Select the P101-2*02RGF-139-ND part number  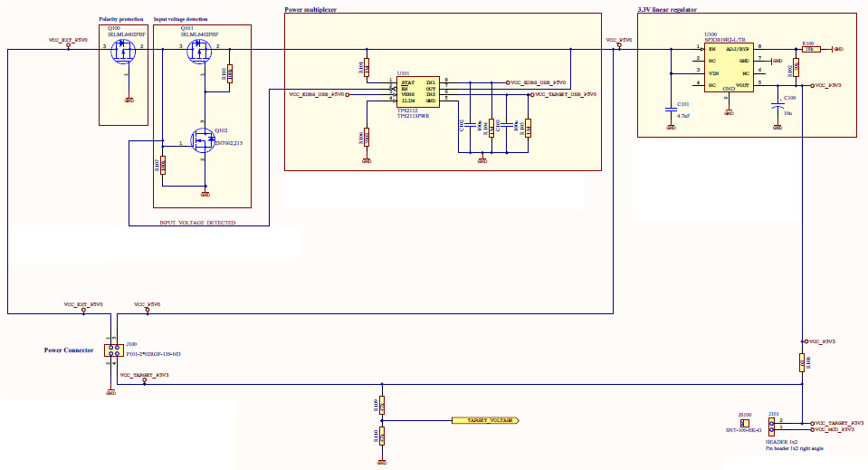(153, 354)
